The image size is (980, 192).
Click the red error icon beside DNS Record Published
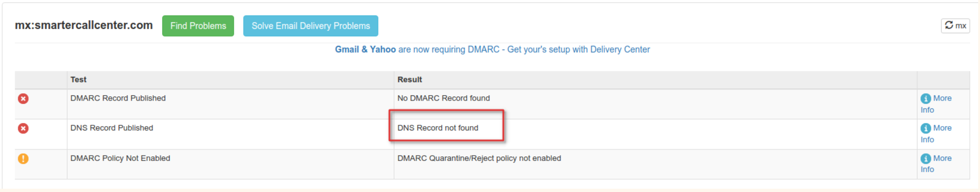[x=23, y=128]
